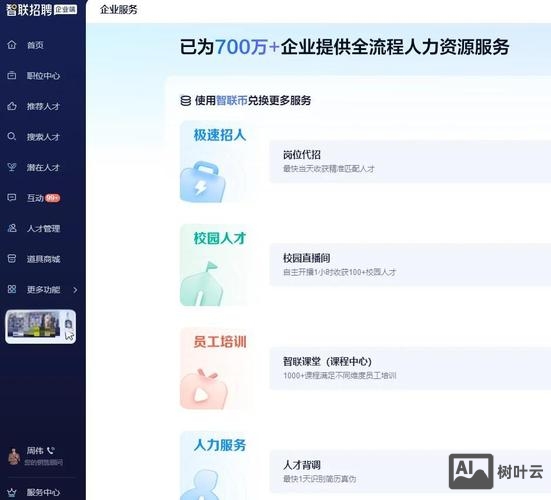The image size is (551, 500).
Task: Click the 周伟 user name
Action: tap(35, 450)
